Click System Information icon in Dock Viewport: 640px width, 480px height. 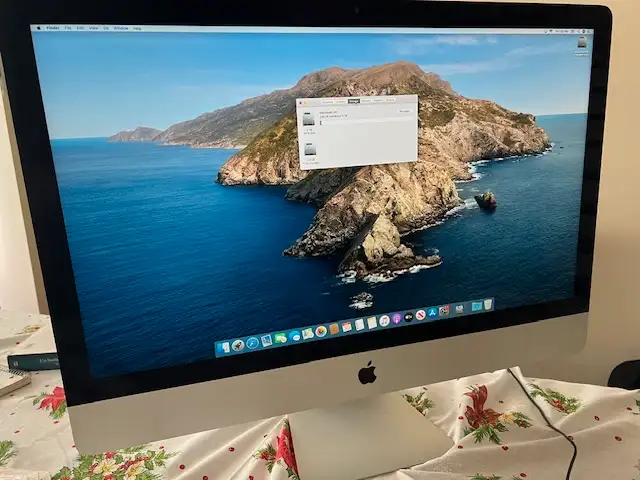pyautogui.click(x=460, y=309)
